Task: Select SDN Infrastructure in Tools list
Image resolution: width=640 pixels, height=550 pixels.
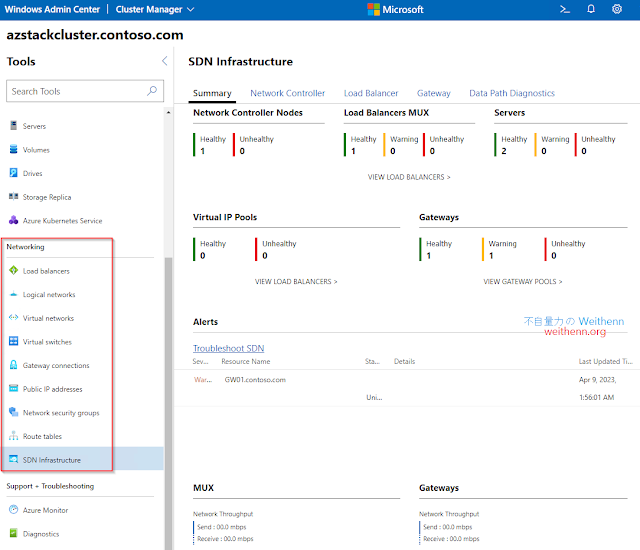Action: [82, 459]
